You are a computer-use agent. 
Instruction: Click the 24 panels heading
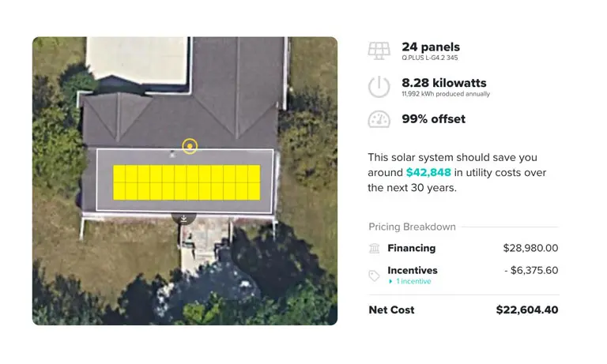click(x=430, y=47)
